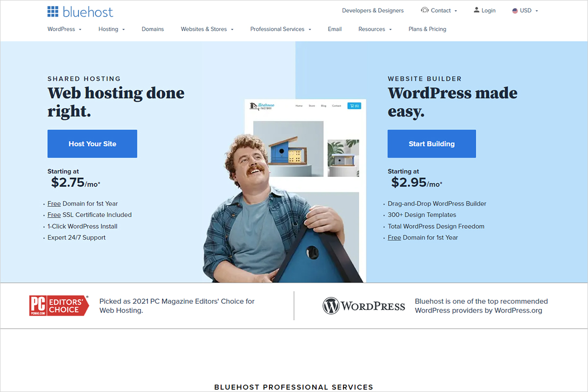Image resolution: width=588 pixels, height=392 pixels.
Task: Click the Contact headset icon
Action: pos(425,10)
